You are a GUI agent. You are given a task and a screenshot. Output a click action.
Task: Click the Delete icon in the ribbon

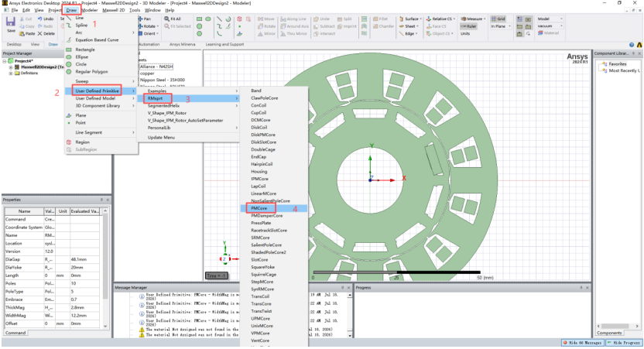[39, 34]
